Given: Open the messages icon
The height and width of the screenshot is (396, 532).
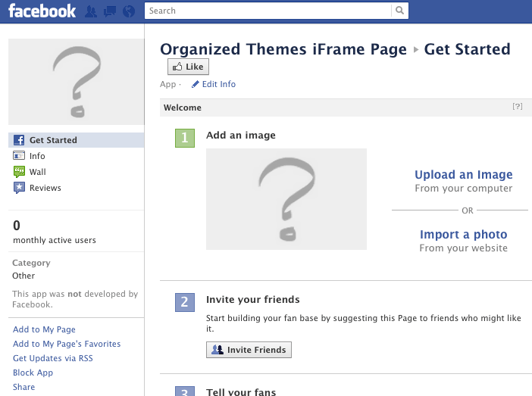Looking at the screenshot, I should point(110,11).
